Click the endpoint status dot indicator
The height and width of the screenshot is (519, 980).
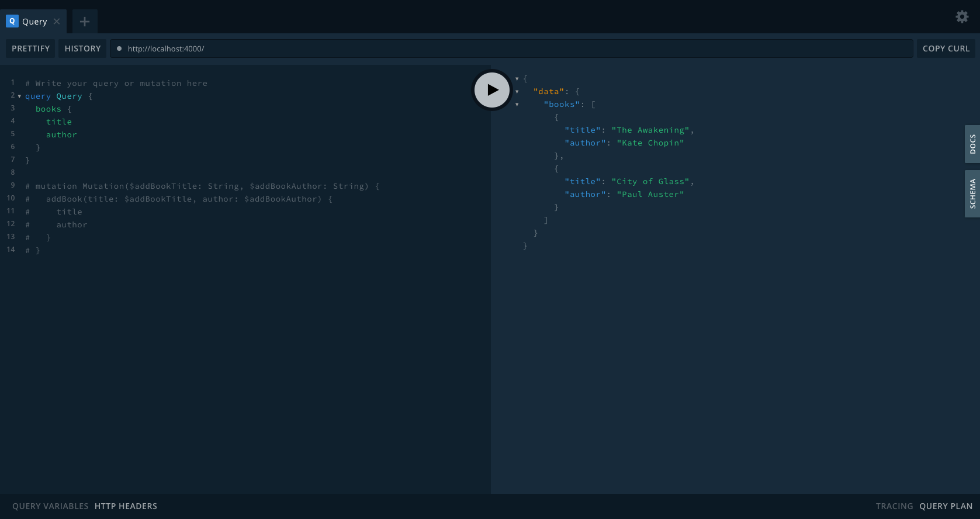pos(119,49)
